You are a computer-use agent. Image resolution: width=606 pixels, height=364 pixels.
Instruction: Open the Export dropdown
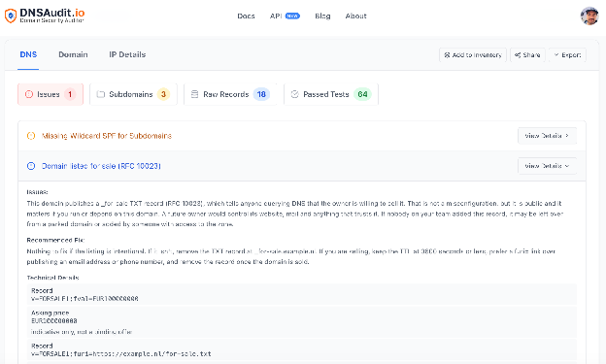coord(567,55)
